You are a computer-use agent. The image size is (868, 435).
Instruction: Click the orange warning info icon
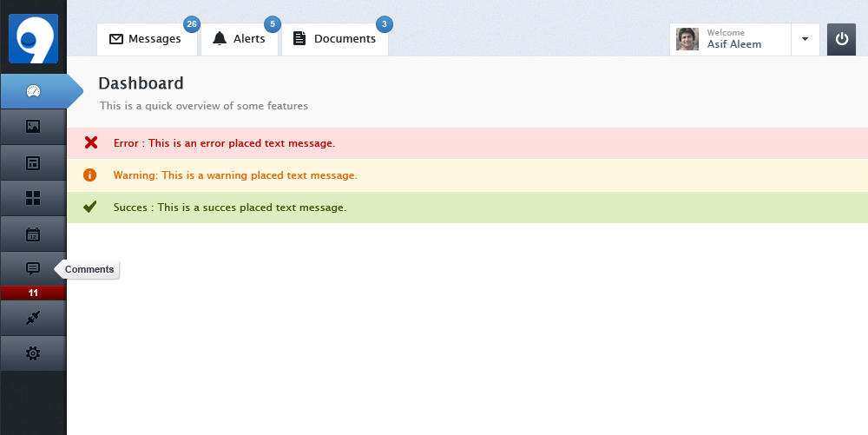click(x=89, y=175)
